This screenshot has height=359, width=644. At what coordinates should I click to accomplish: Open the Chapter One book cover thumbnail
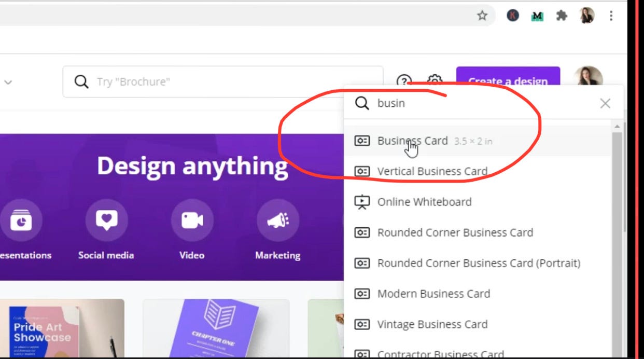click(x=216, y=329)
